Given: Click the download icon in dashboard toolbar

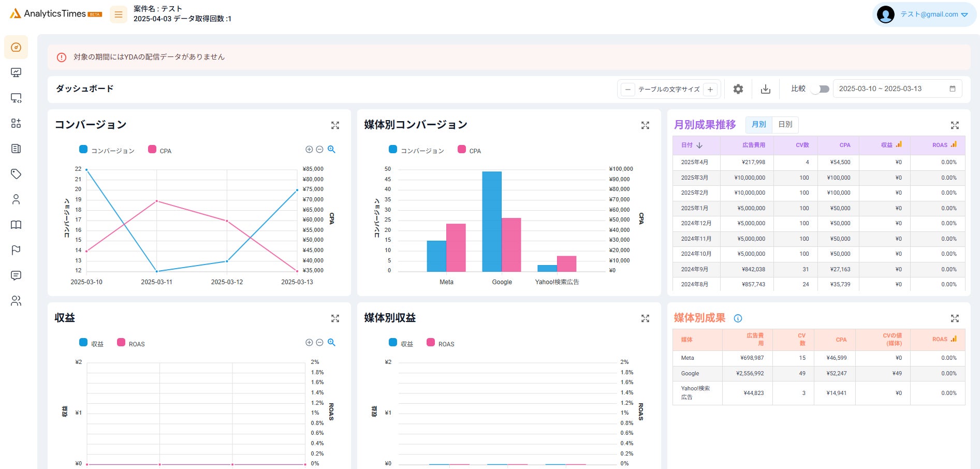Looking at the screenshot, I should point(766,89).
